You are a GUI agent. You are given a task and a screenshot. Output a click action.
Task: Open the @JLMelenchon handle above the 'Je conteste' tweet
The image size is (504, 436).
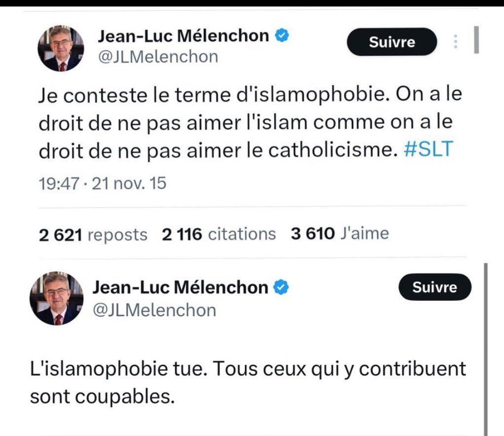[x=159, y=57]
